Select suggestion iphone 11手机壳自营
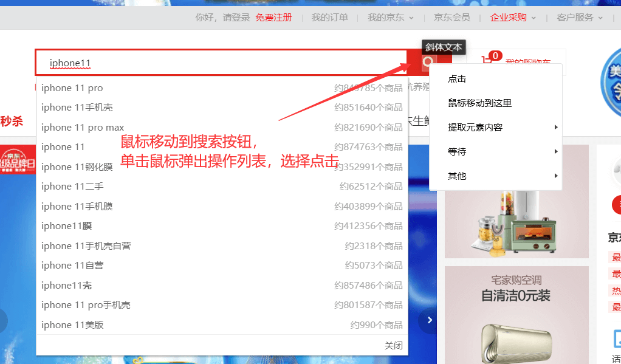Image resolution: width=621 pixels, height=364 pixels. [222, 246]
